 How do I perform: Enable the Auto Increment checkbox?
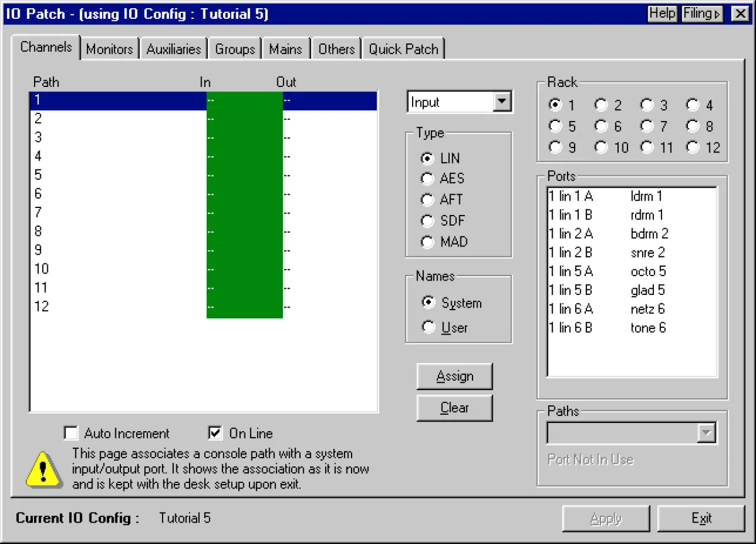point(117,434)
